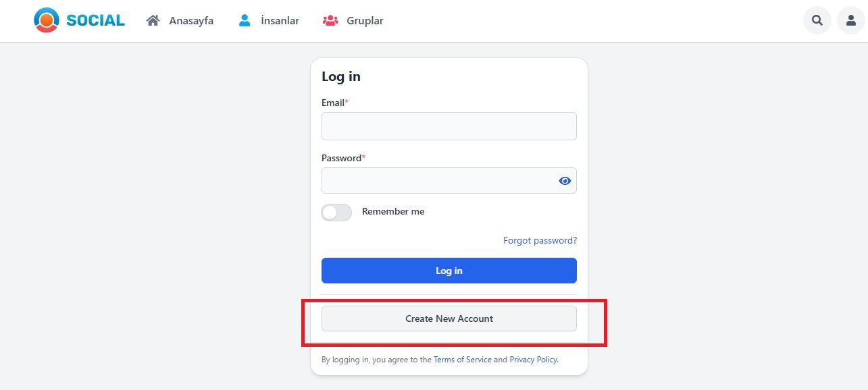
Task: Open search with the magnifier icon
Action: point(817,20)
